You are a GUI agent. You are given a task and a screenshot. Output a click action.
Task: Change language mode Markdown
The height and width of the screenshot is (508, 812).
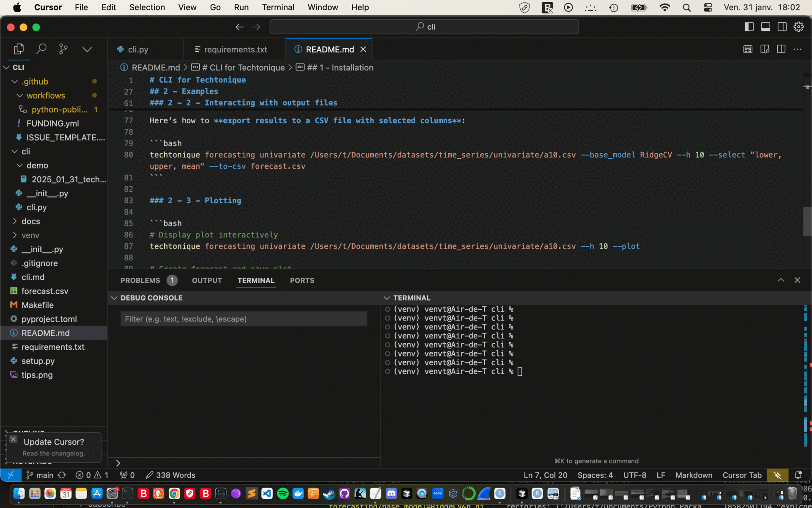point(694,475)
